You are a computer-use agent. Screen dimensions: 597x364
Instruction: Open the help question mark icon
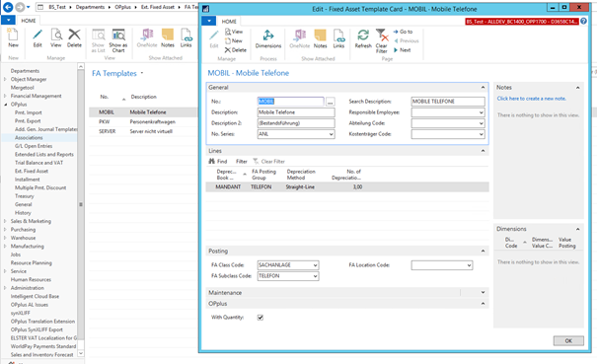(x=583, y=22)
